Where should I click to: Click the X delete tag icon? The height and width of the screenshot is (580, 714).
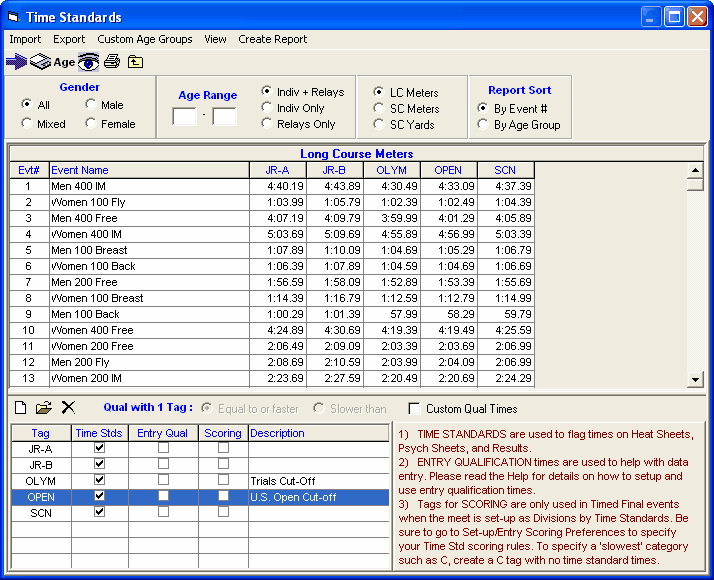click(68, 407)
